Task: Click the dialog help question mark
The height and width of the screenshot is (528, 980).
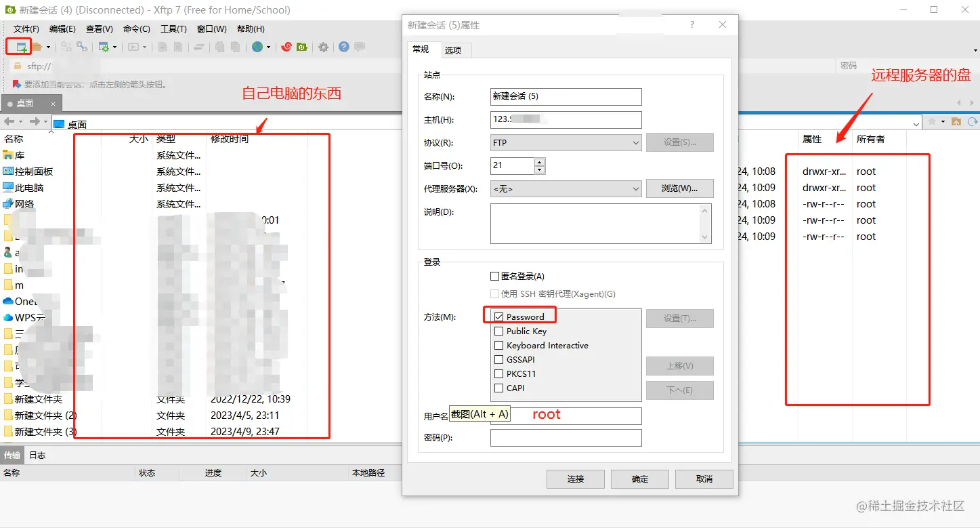Action: point(691,24)
